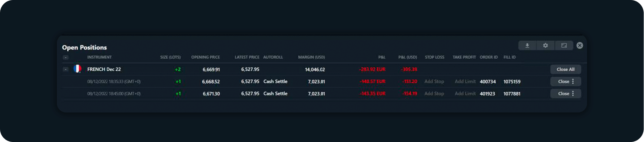Sort by the Instrument column header
The width and height of the screenshot is (644, 142).
(x=99, y=57)
